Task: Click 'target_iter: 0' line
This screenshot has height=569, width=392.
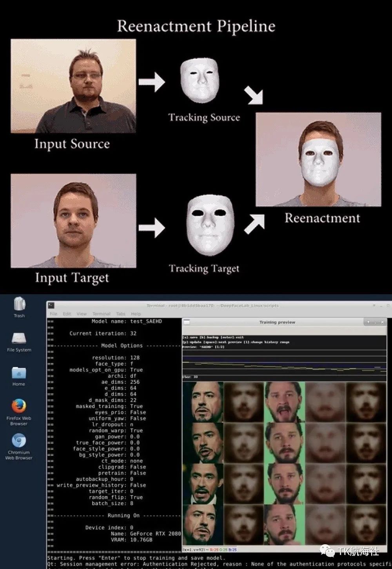Action: click(111, 491)
